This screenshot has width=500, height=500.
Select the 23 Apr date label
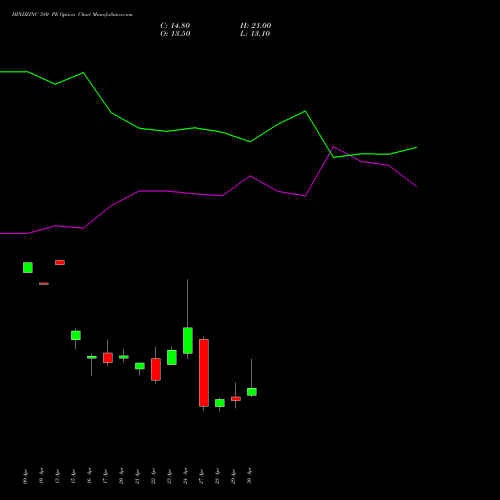pos(169,477)
